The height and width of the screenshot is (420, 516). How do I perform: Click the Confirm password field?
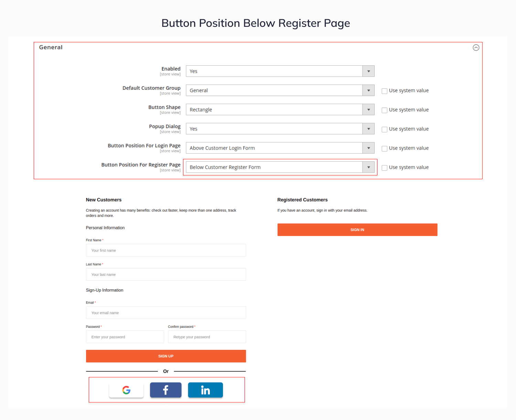tap(207, 337)
